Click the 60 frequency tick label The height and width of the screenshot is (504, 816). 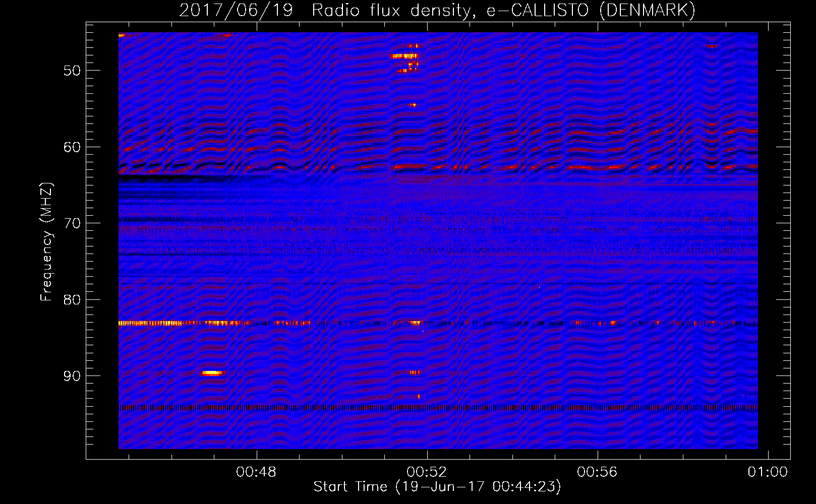pyautogui.click(x=72, y=147)
